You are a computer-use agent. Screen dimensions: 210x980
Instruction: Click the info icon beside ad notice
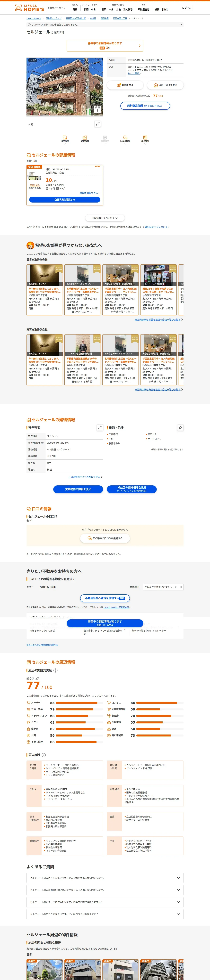29,25
